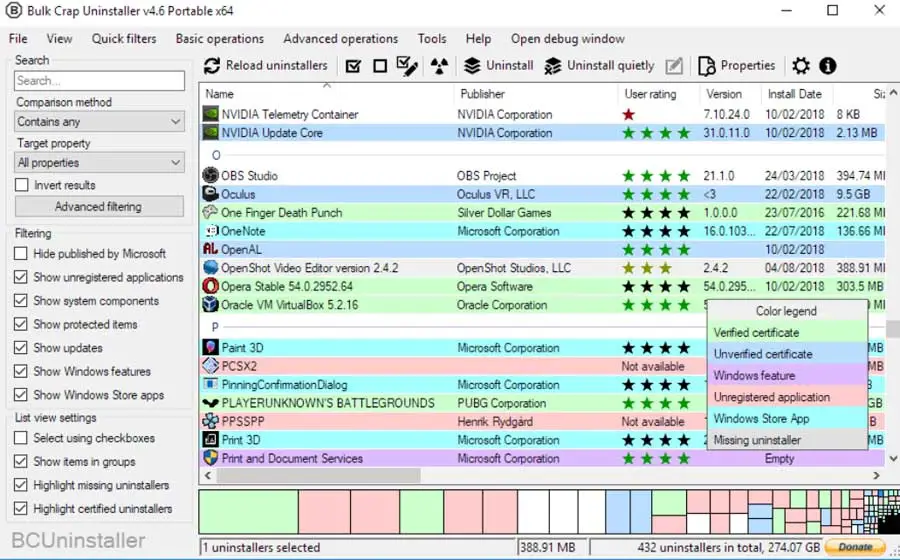Open the Help menu
The image size is (900, 560).
pyautogui.click(x=478, y=38)
